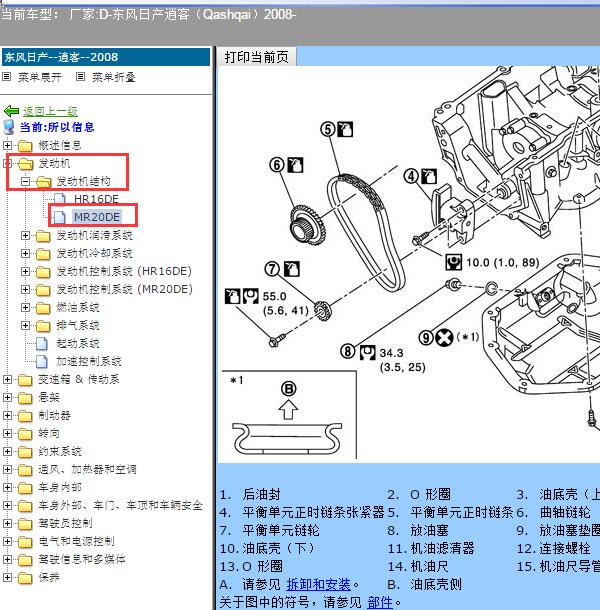This screenshot has width=600, height=610.
Task: Expand the 燃油系统 node
Action: point(25,307)
